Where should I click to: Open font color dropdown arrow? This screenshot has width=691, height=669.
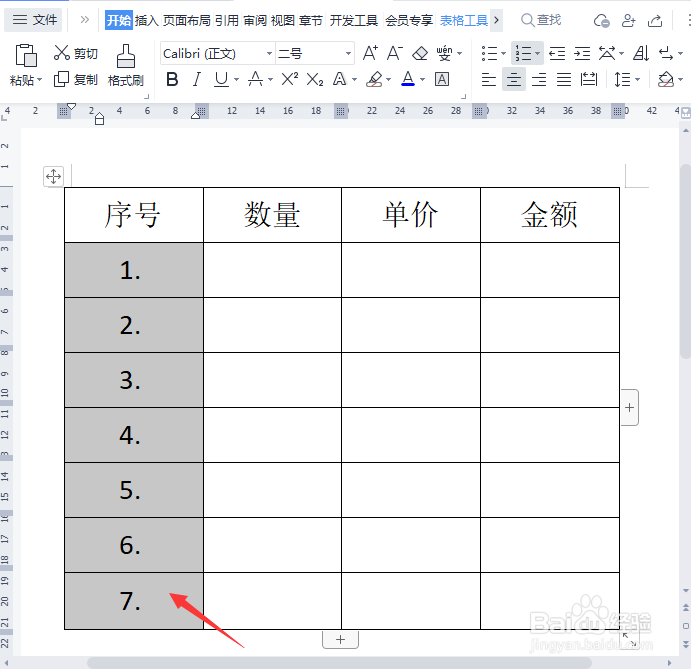click(422, 80)
